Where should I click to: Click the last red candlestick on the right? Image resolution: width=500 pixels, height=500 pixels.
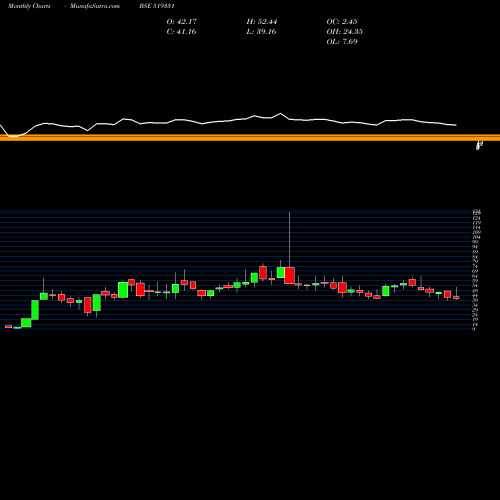coord(456,297)
